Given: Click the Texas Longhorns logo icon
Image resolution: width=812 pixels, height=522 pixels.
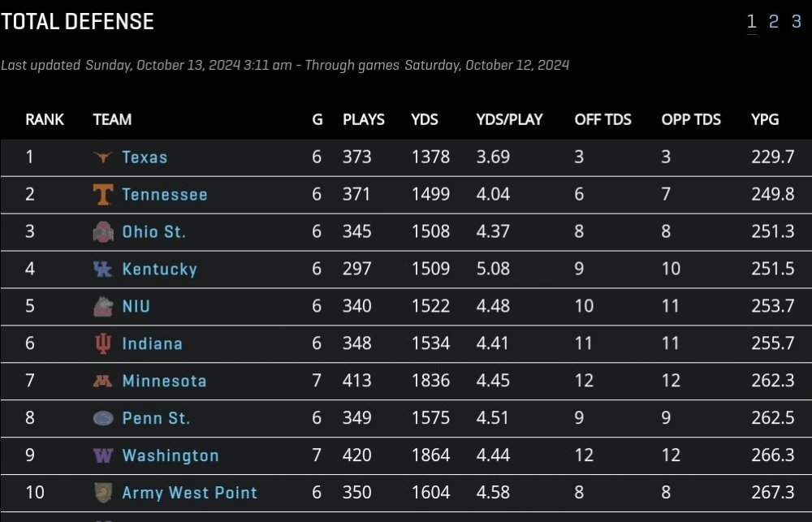Looking at the screenshot, I should click(x=103, y=157).
